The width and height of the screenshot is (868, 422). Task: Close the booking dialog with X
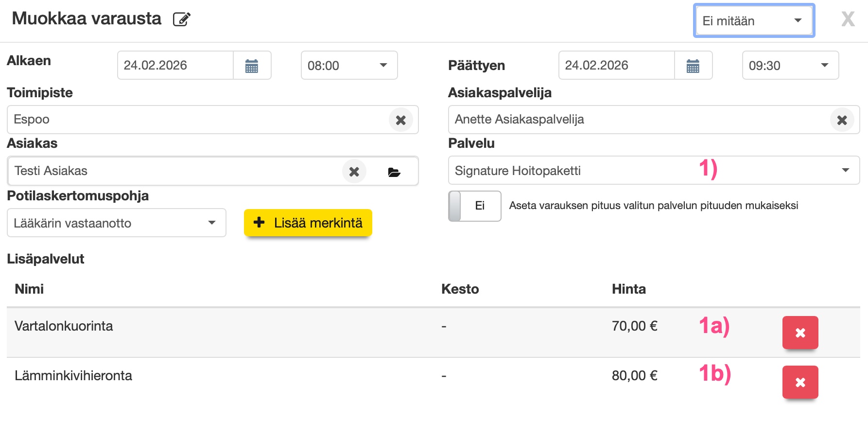[848, 19]
